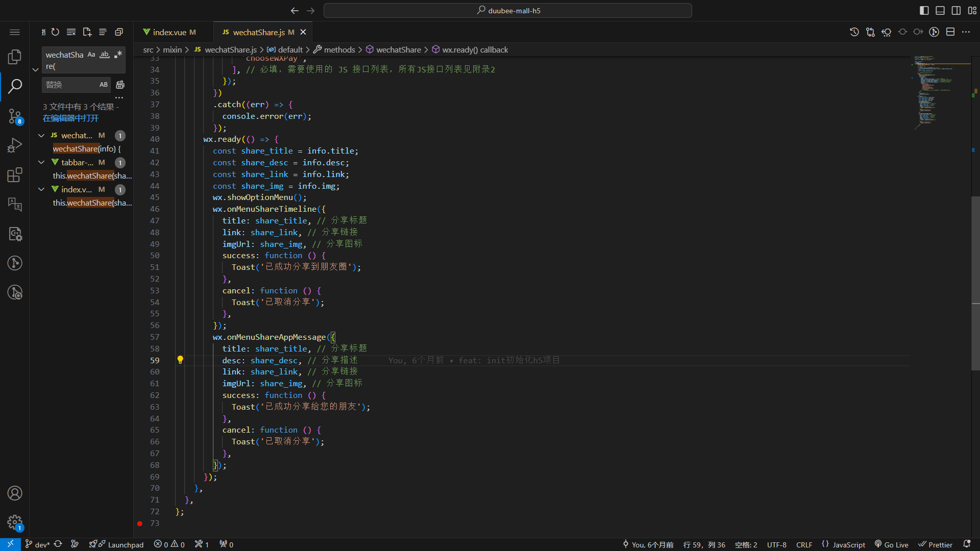Clear all search results

(x=71, y=32)
